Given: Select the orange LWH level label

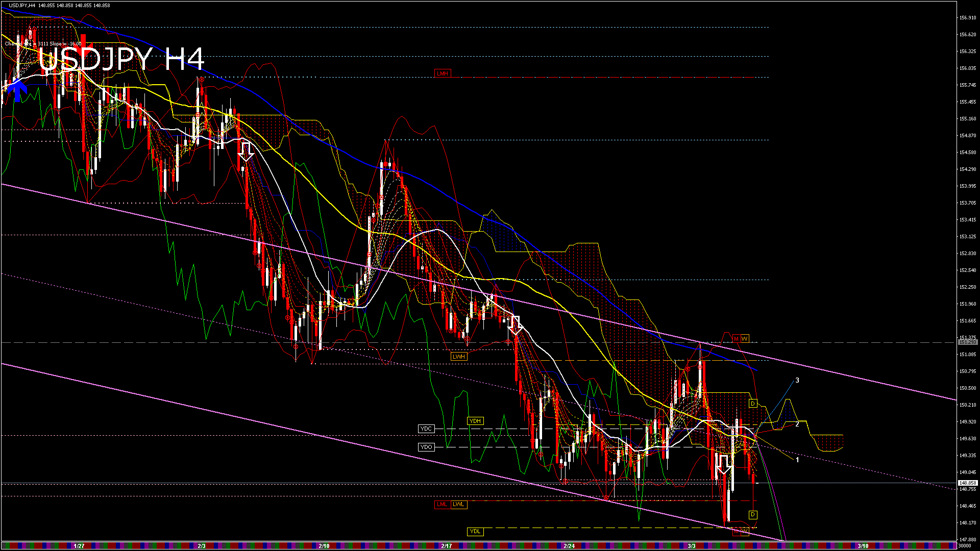Looking at the screenshot, I should tap(459, 357).
